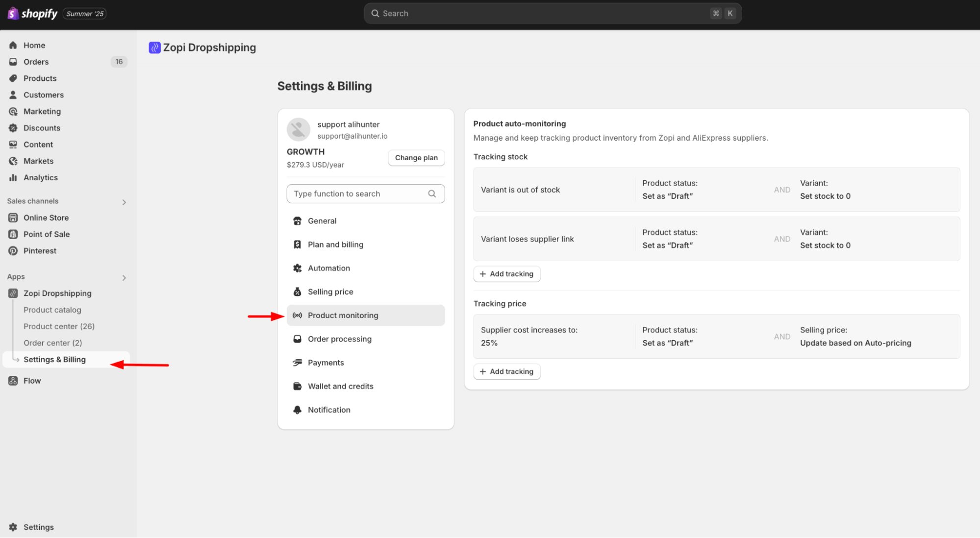Click the Analytics bar chart icon
The image size is (980, 538).
pyautogui.click(x=13, y=178)
